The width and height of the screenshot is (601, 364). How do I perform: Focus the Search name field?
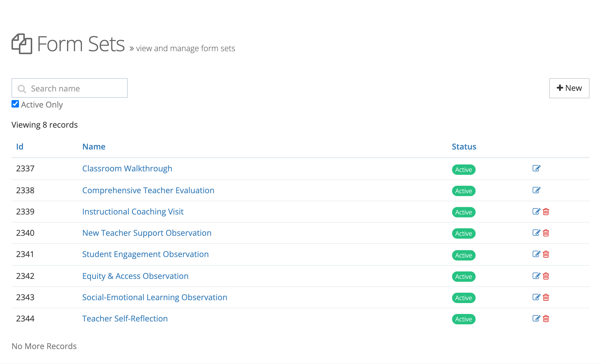70,88
